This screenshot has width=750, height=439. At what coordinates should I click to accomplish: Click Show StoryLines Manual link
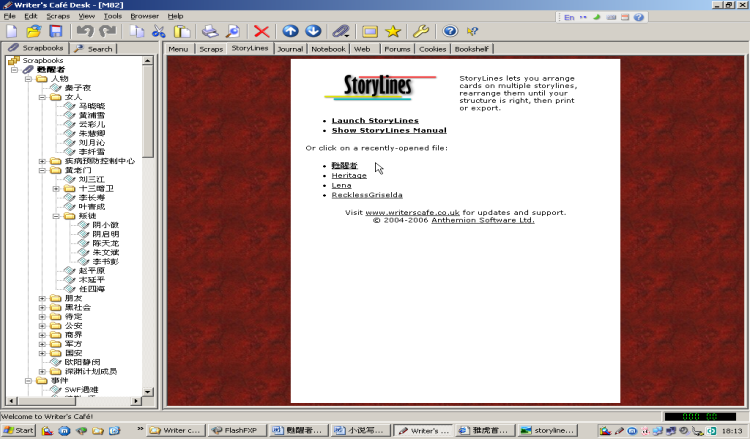(x=389, y=130)
